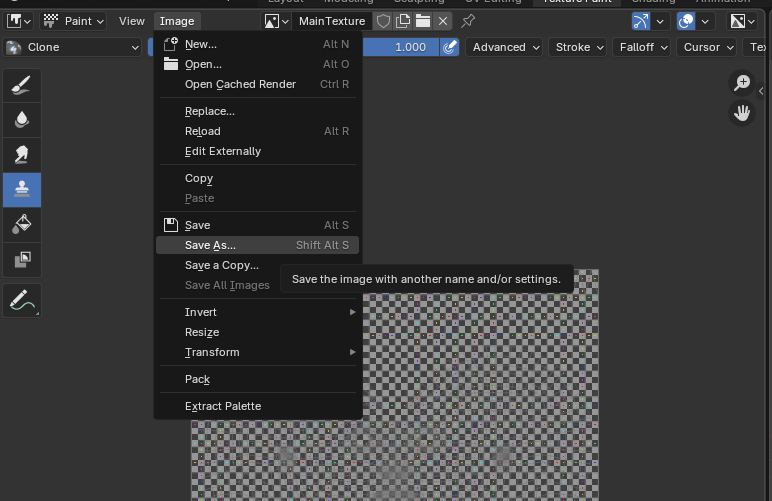
Task: Open the Clone brush selector dropdown
Action: [x=73, y=47]
